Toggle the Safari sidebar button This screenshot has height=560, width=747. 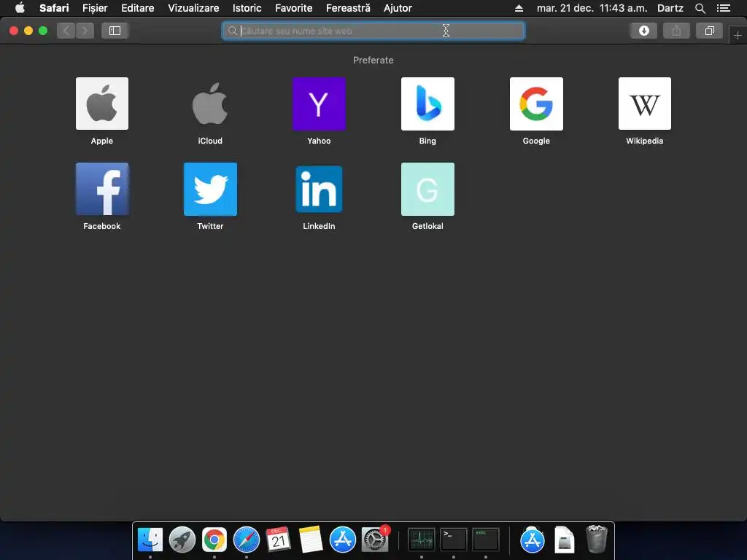click(115, 31)
